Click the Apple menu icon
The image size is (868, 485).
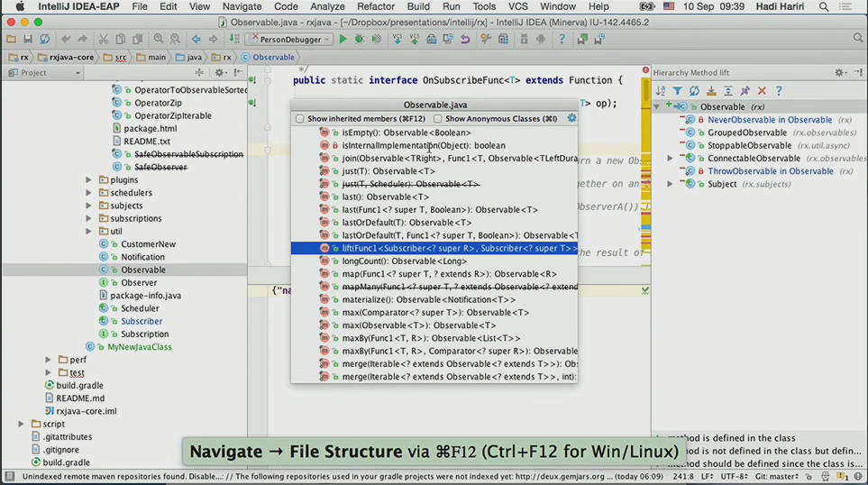[20, 6]
